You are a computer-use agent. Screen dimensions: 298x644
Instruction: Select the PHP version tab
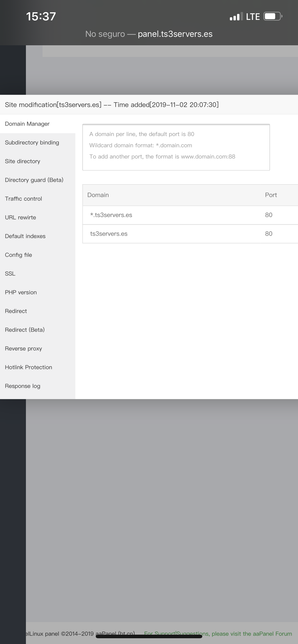pyautogui.click(x=21, y=293)
